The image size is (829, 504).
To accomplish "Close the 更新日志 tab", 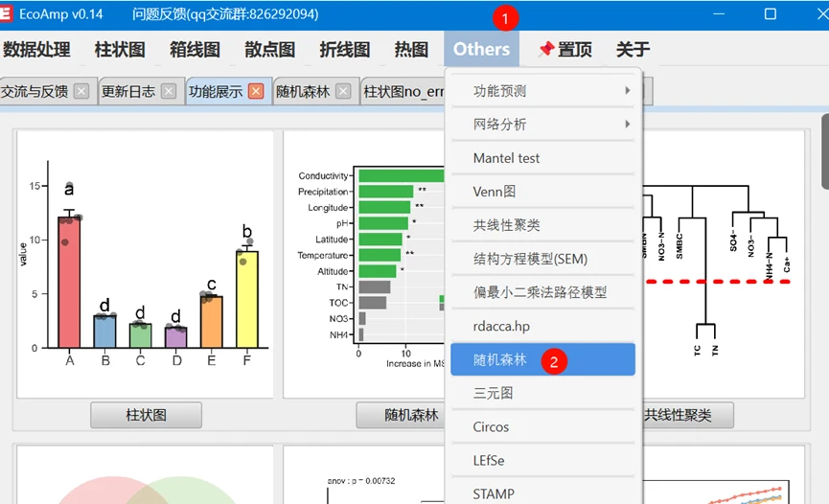I will [x=169, y=92].
